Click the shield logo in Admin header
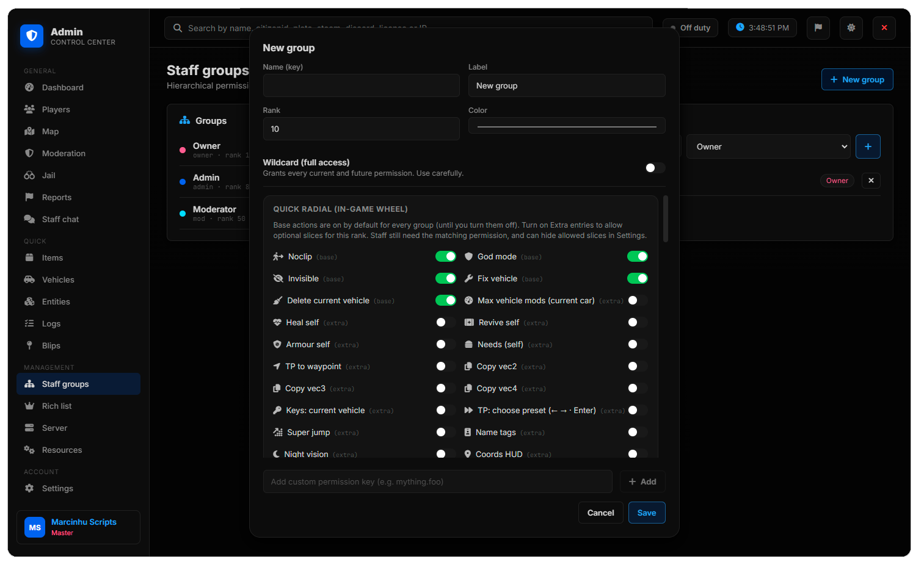The height and width of the screenshot is (562, 924). click(x=32, y=36)
